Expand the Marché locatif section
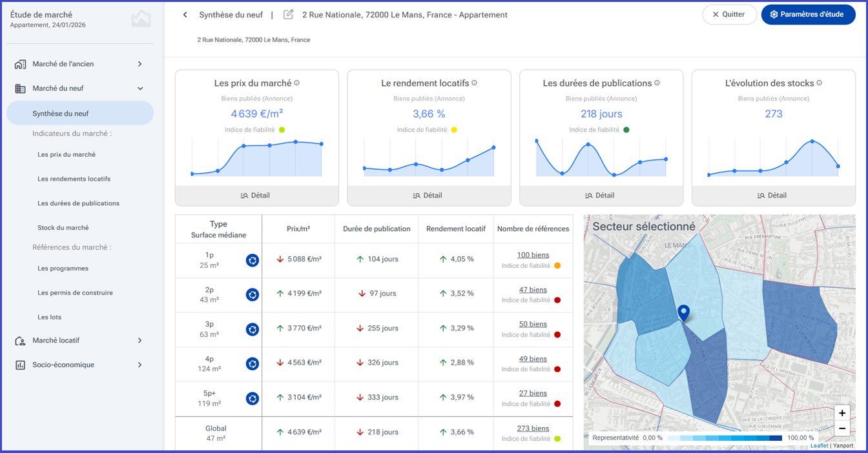Image resolution: width=868 pixels, height=453 pixels. coord(80,340)
